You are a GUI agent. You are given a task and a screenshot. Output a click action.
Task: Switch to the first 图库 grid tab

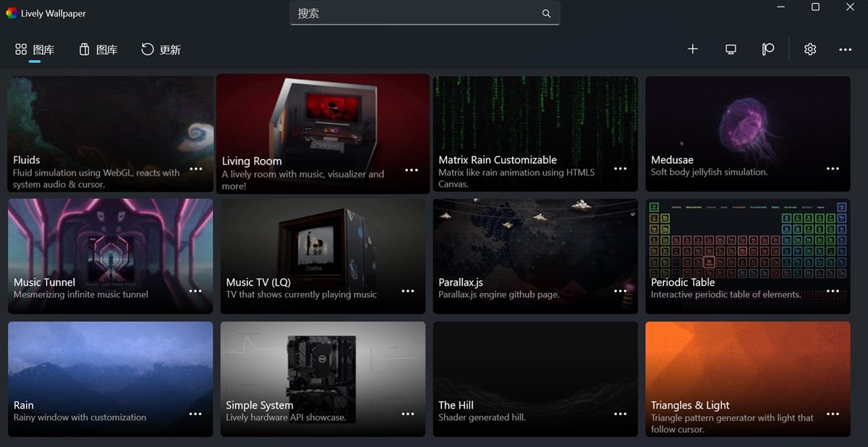(35, 50)
